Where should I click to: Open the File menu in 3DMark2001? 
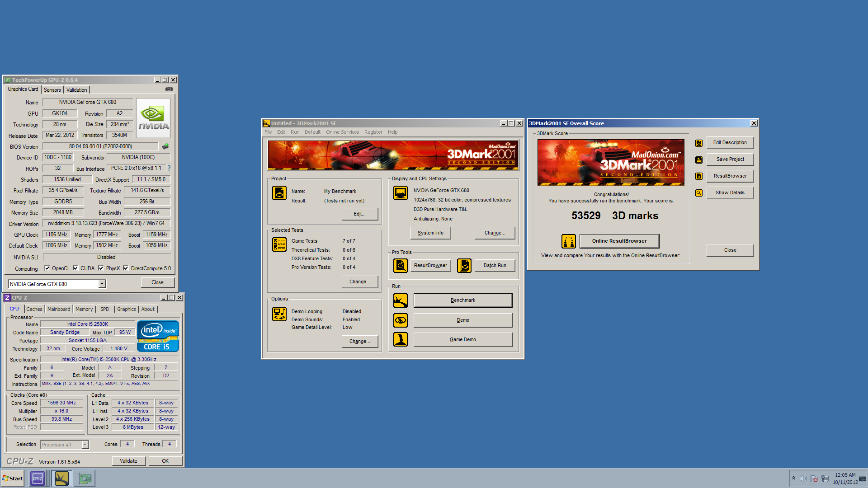pos(268,132)
